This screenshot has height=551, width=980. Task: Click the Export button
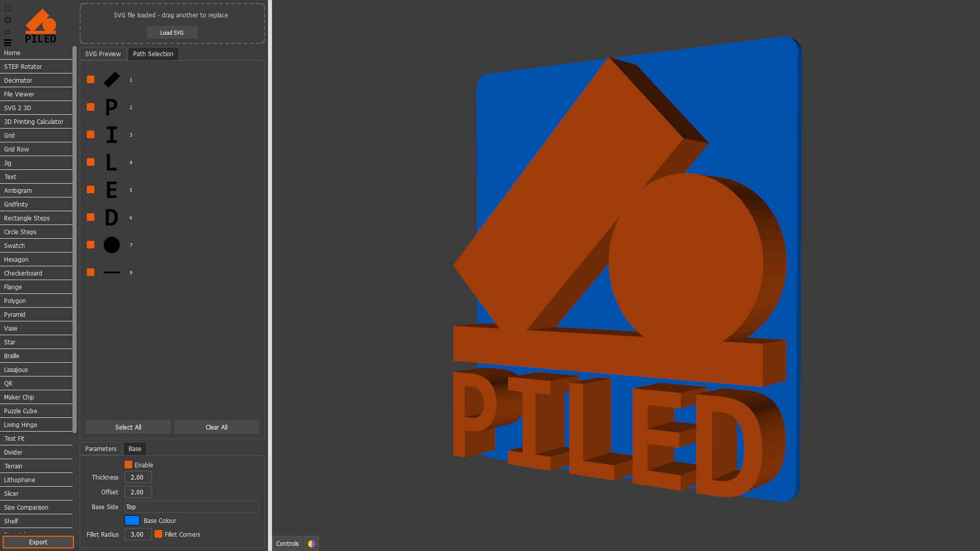(38, 542)
